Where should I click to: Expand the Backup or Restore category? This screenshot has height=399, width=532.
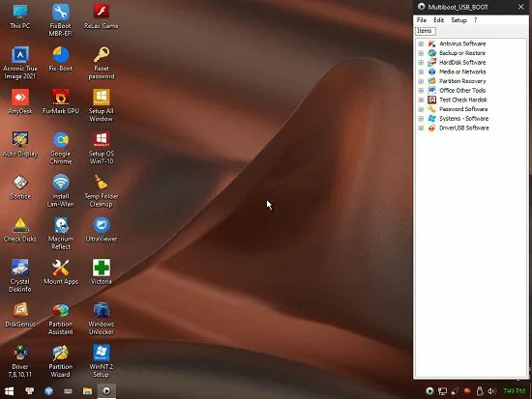(421, 53)
